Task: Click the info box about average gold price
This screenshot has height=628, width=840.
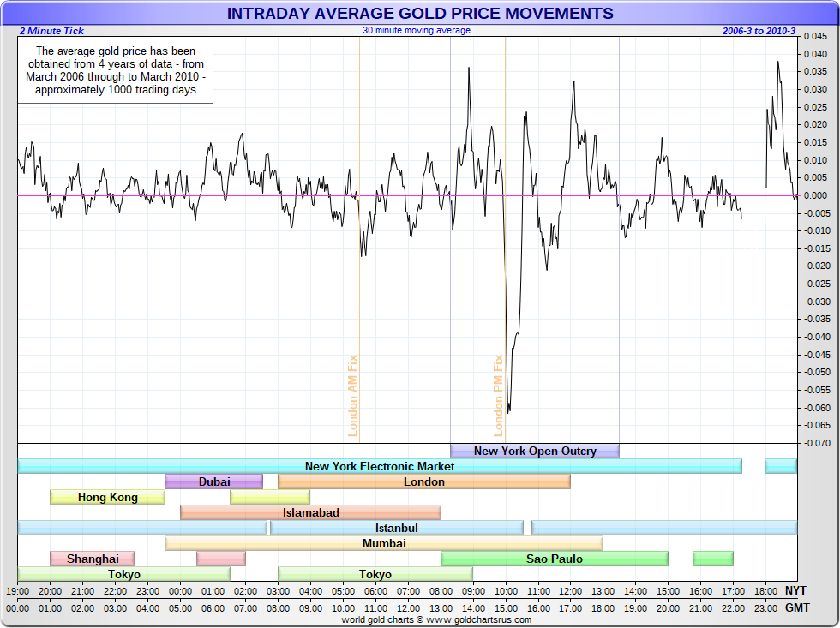Action: pyautogui.click(x=115, y=70)
